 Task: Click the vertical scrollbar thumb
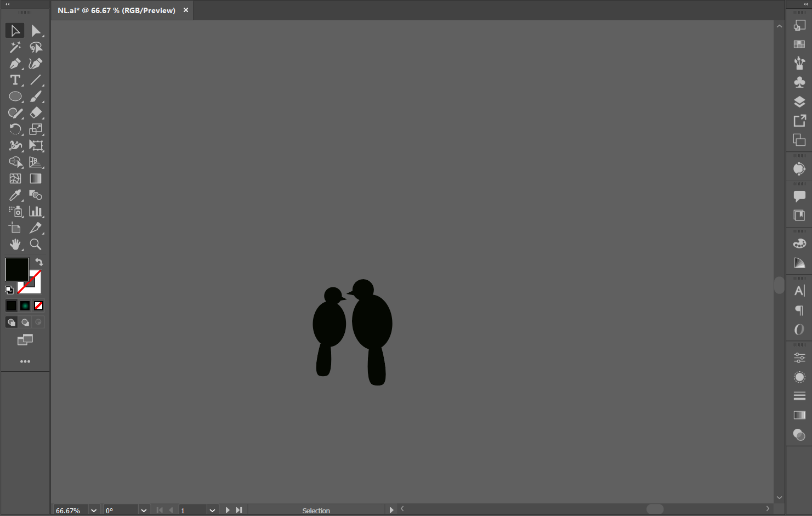coord(779,285)
